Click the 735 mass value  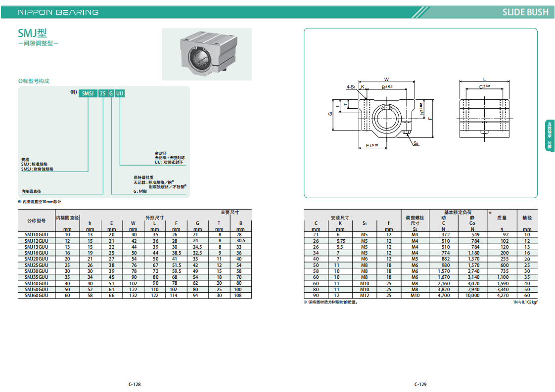[505, 271]
